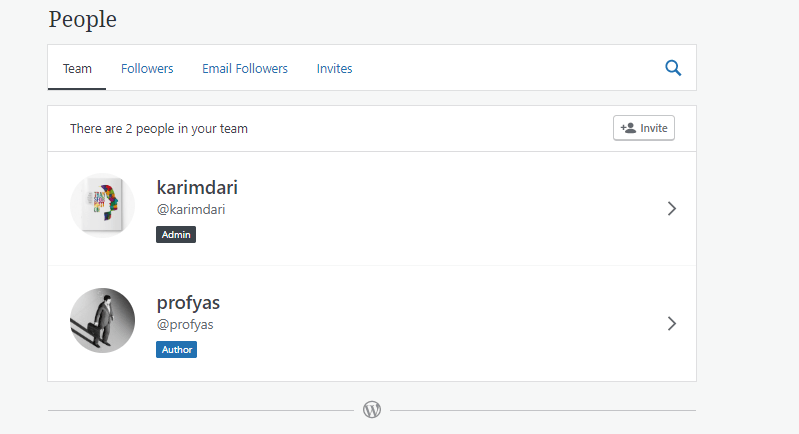Click the search magnifier icon
The height and width of the screenshot is (434, 799).
(673, 68)
